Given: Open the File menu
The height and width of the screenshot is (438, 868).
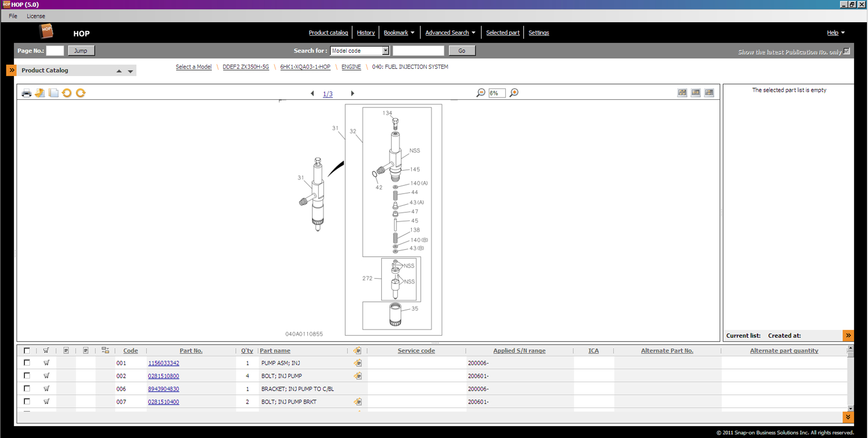Looking at the screenshot, I should point(13,16).
